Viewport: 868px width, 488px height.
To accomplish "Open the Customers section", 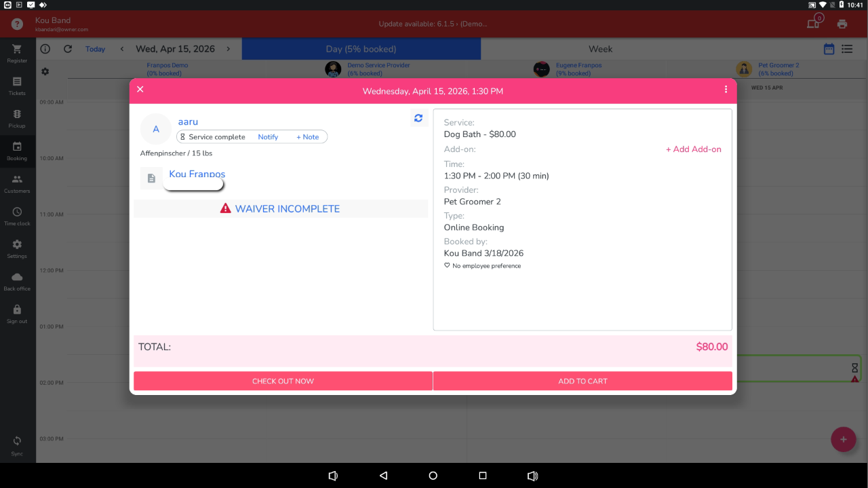I will pos(17,184).
